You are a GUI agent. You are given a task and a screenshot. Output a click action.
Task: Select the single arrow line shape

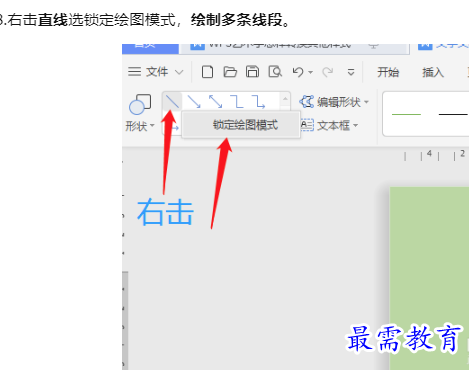click(x=194, y=101)
